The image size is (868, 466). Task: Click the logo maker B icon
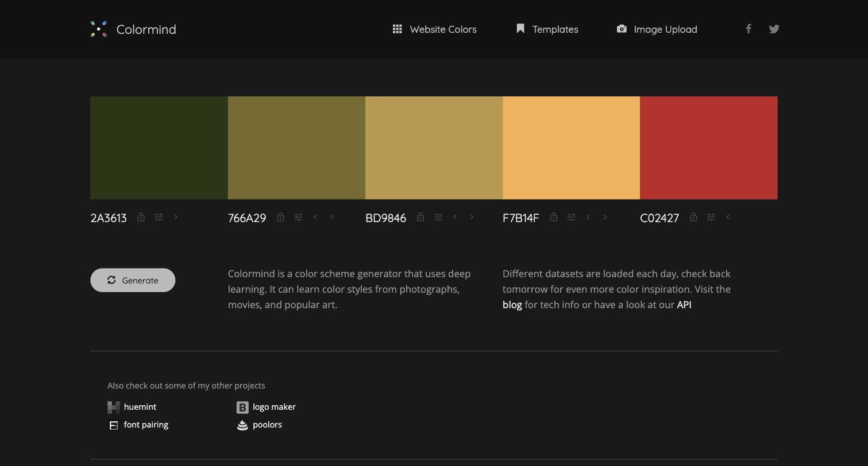[x=242, y=407]
